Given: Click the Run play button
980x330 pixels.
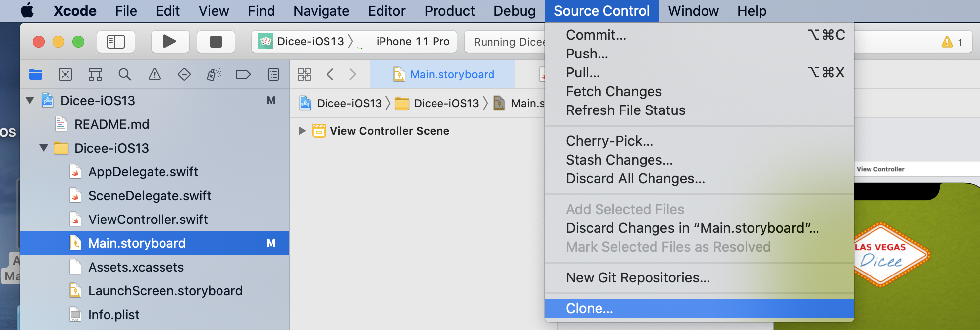Looking at the screenshot, I should (169, 42).
